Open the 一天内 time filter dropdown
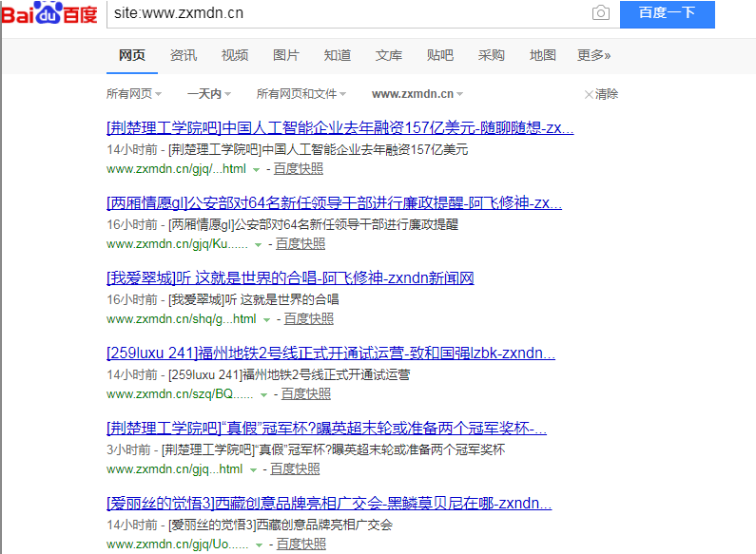Viewport: 756px width, 554px height. point(209,94)
